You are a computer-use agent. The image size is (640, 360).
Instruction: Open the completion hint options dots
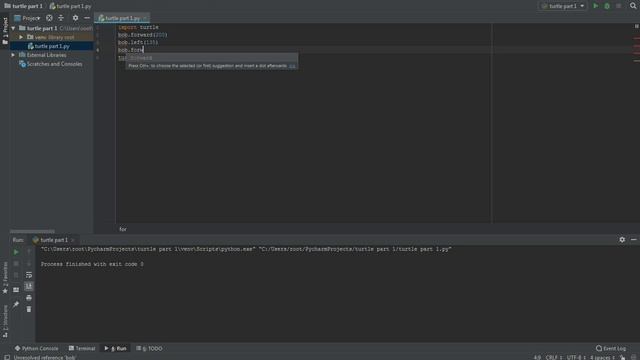click(x=292, y=66)
